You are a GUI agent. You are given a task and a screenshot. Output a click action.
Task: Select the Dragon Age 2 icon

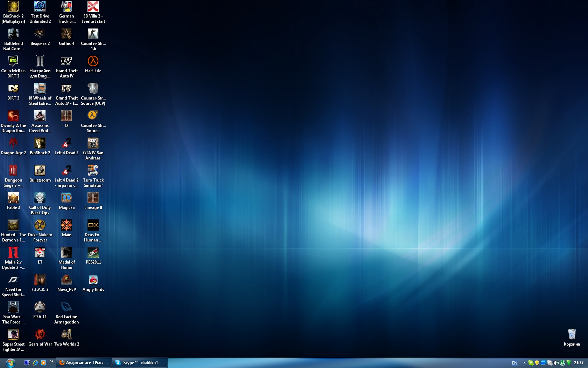13,146
